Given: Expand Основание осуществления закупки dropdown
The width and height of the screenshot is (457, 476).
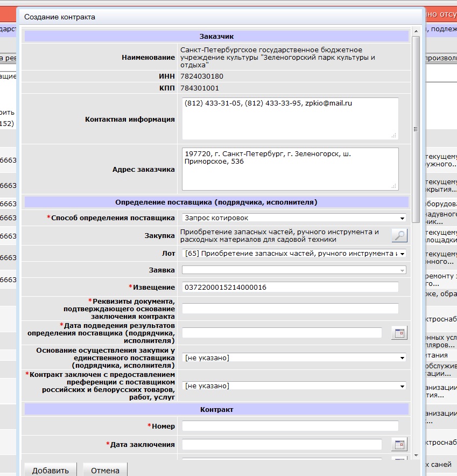Looking at the screenshot, I should tap(294, 358).
